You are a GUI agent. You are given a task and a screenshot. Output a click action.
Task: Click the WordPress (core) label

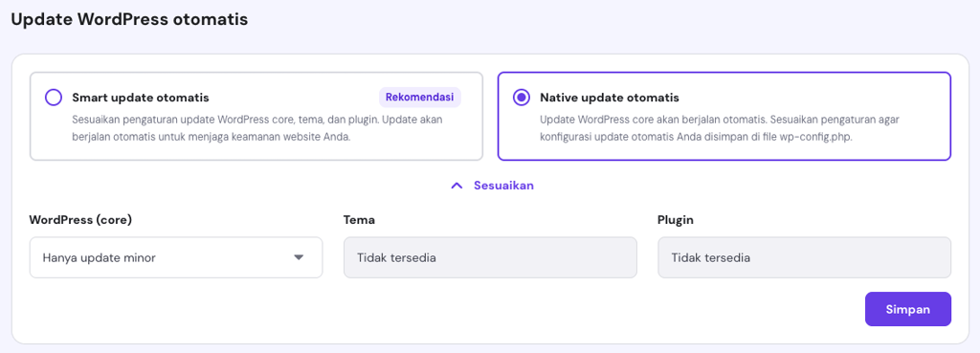(x=80, y=220)
